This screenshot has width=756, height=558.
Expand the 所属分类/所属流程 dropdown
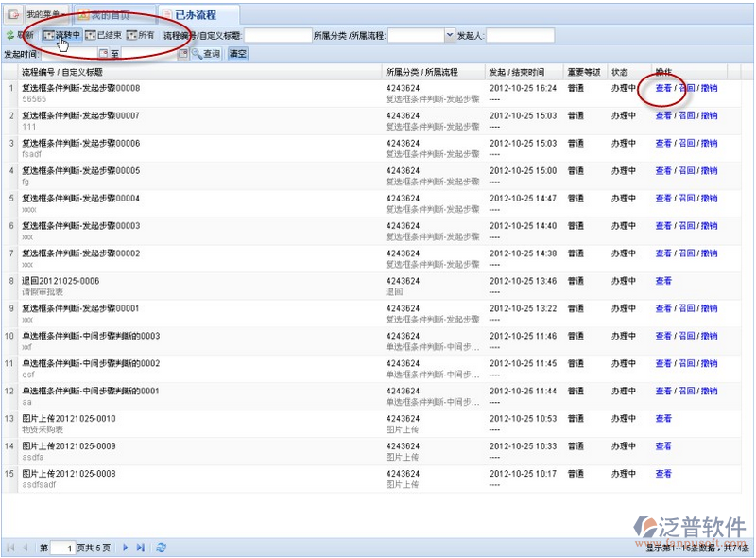coord(449,35)
